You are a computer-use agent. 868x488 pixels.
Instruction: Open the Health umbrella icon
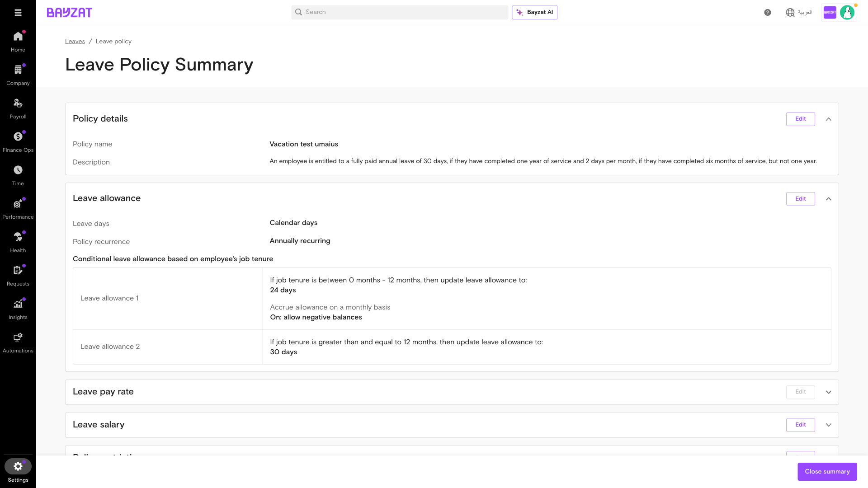coord(18,237)
